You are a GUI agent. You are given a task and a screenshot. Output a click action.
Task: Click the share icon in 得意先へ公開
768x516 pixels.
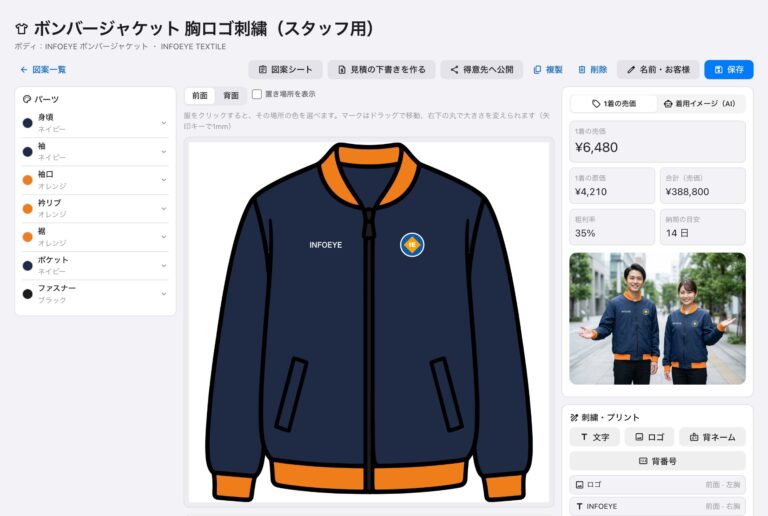point(455,70)
